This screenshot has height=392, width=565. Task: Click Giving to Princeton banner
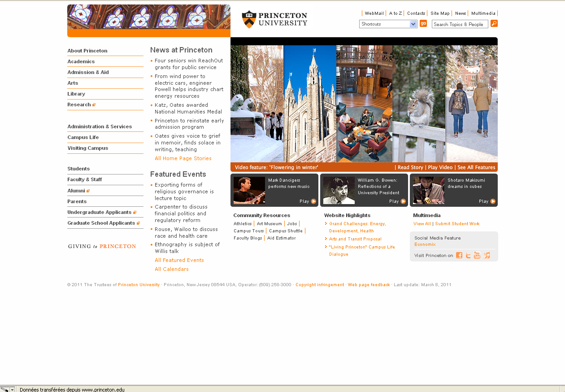tap(102, 246)
